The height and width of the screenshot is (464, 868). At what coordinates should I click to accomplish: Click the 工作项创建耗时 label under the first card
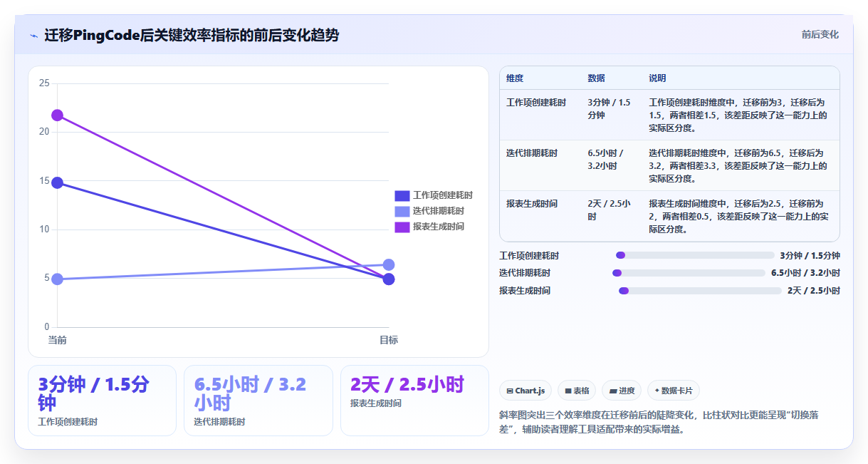(68, 422)
